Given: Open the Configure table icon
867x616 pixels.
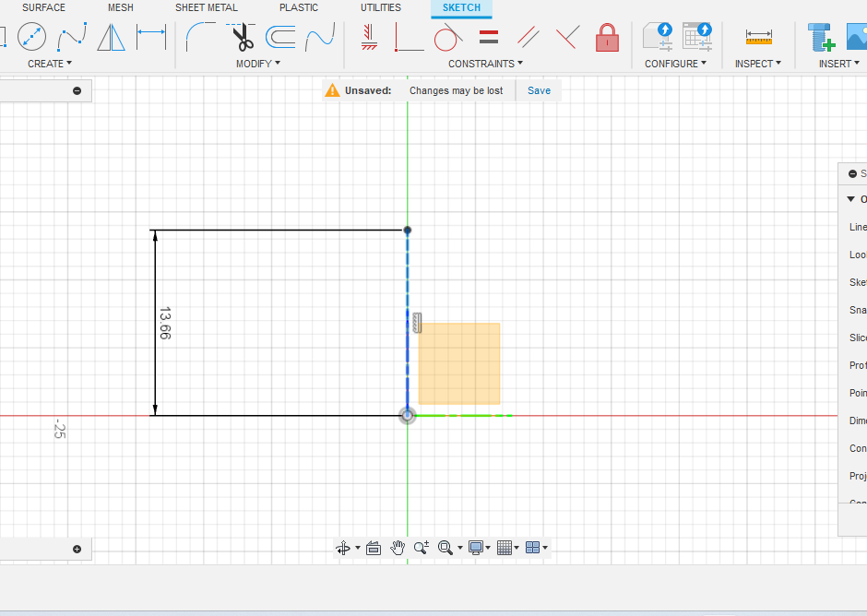Looking at the screenshot, I should 696,37.
